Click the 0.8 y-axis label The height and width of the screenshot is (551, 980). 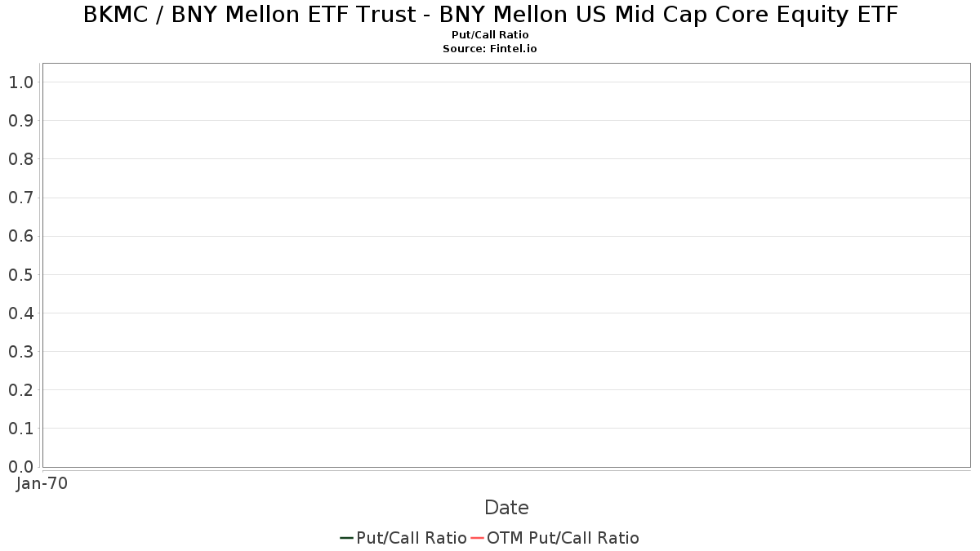20,159
